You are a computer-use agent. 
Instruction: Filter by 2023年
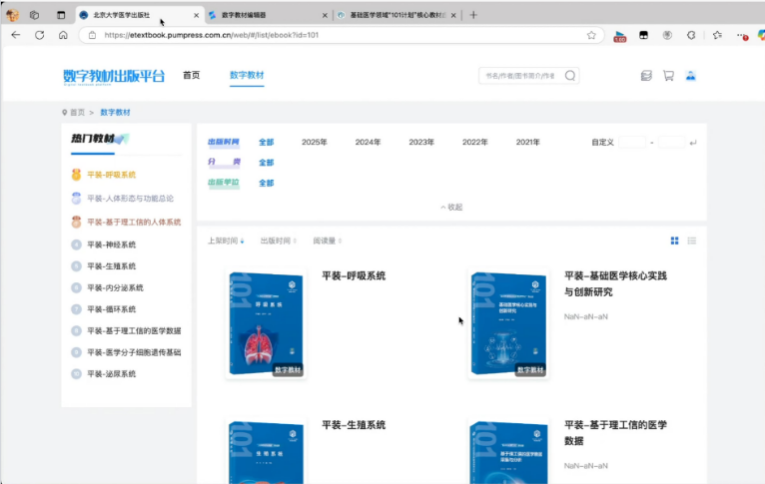(x=422, y=142)
